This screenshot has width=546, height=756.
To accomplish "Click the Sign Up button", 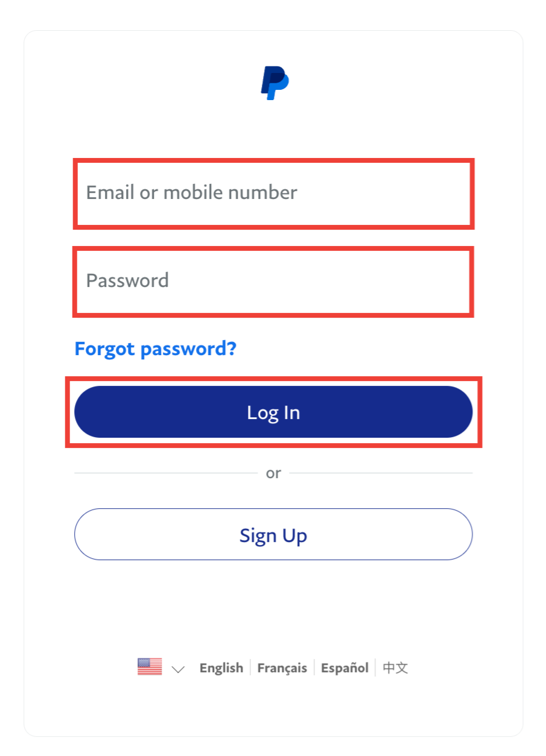I will pos(273,535).
